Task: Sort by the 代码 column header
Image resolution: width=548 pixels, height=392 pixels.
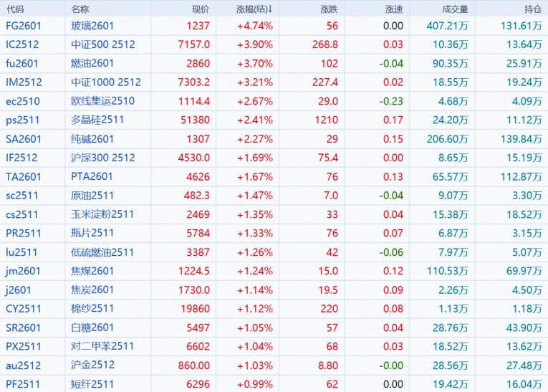Action: 15,9
